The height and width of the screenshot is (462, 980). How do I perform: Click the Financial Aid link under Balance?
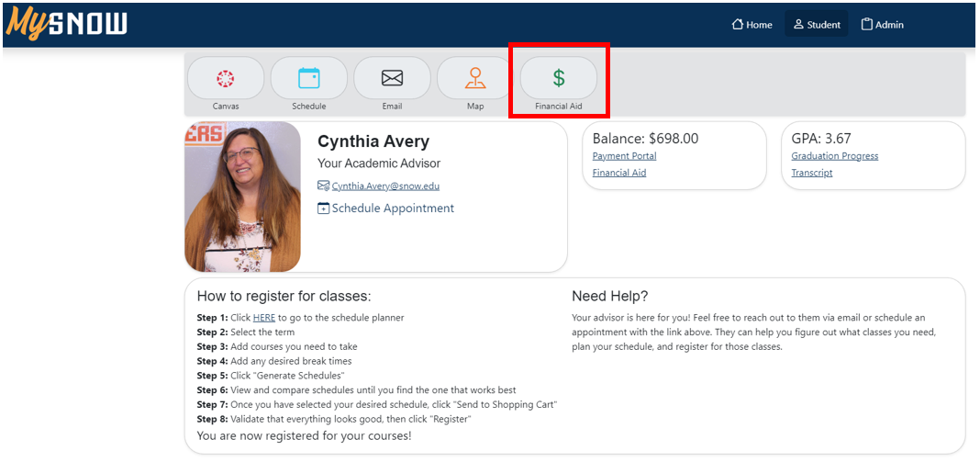(x=618, y=173)
